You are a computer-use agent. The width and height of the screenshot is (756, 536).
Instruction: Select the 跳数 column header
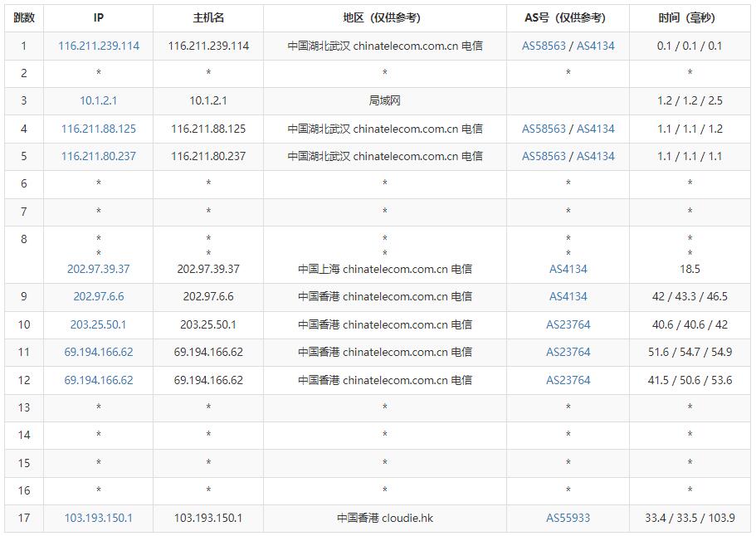(24, 17)
